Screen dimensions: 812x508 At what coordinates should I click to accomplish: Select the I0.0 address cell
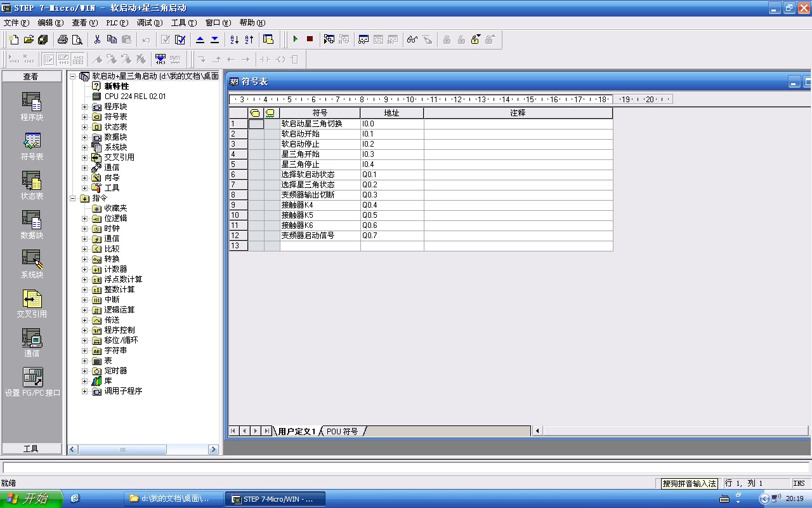point(391,124)
